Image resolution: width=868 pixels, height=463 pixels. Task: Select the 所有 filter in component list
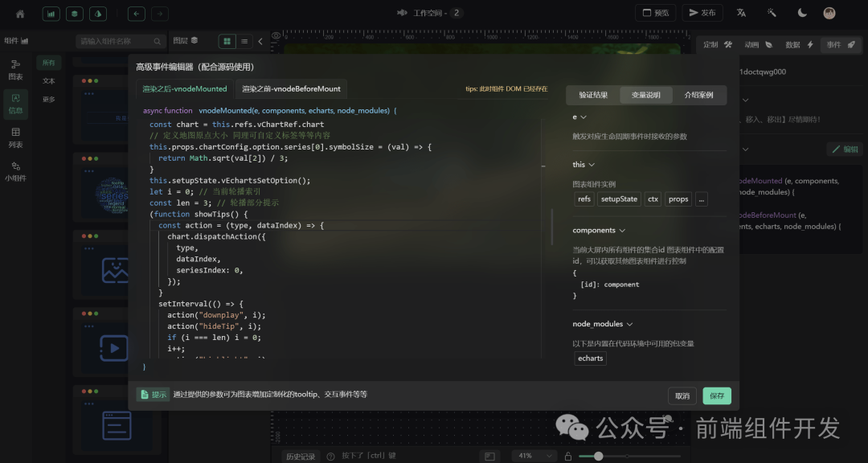click(x=49, y=63)
